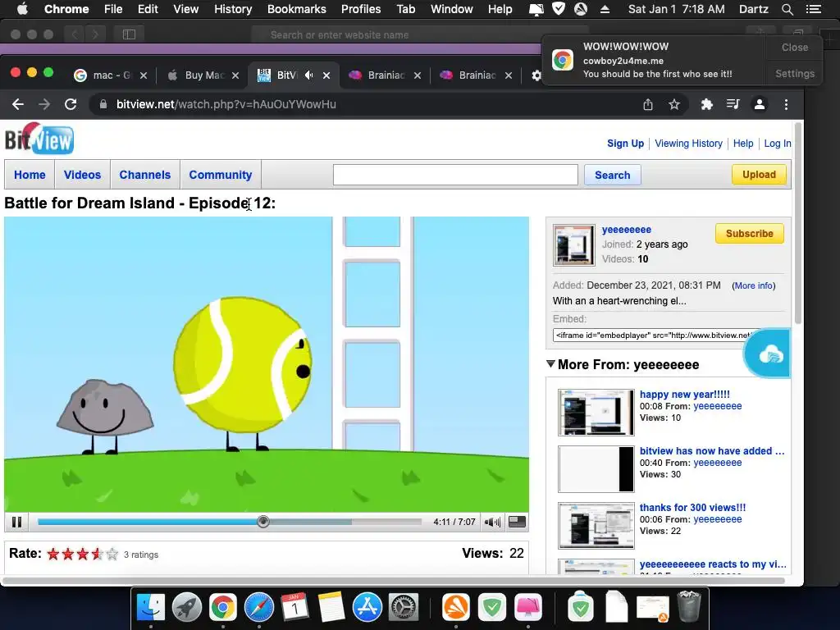Open happy new year!!!!! video thumbnail

click(596, 412)
